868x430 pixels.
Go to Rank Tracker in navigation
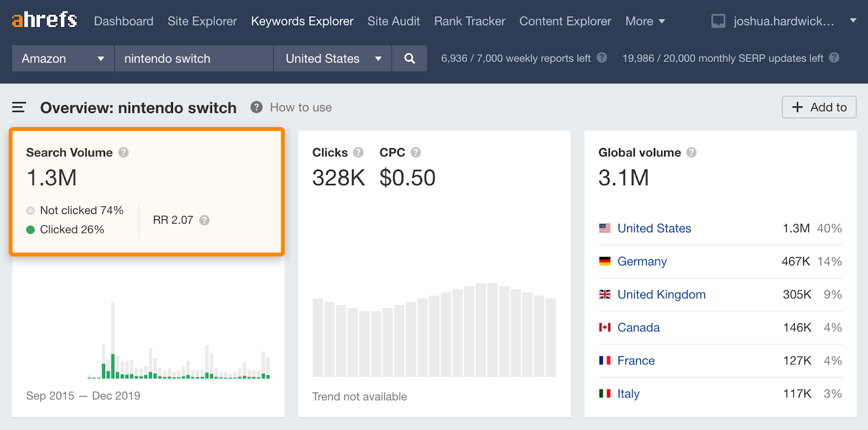469,21
